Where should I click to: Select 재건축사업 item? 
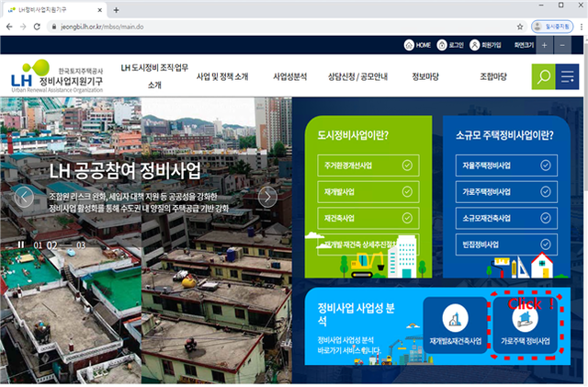coord(368,218)
